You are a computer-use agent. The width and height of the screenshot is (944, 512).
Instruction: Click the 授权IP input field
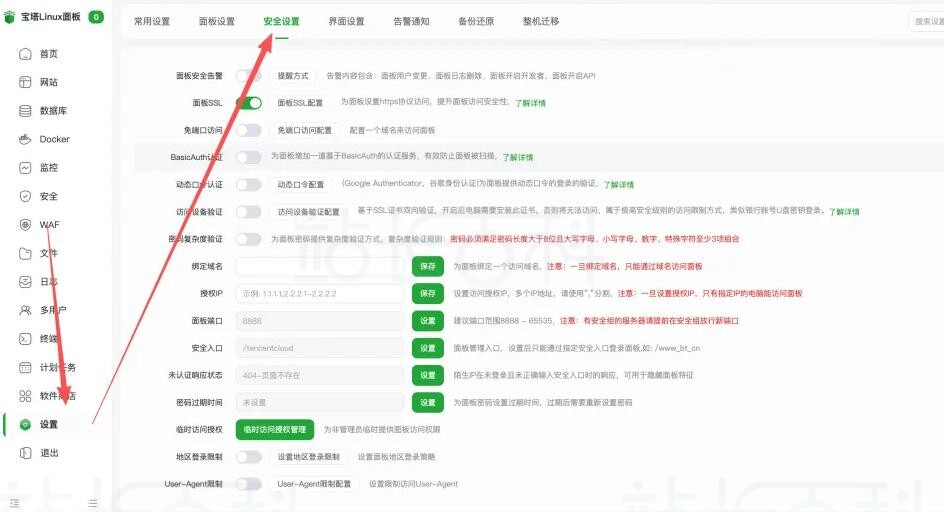pyautogui.click(x=320, y=293)
